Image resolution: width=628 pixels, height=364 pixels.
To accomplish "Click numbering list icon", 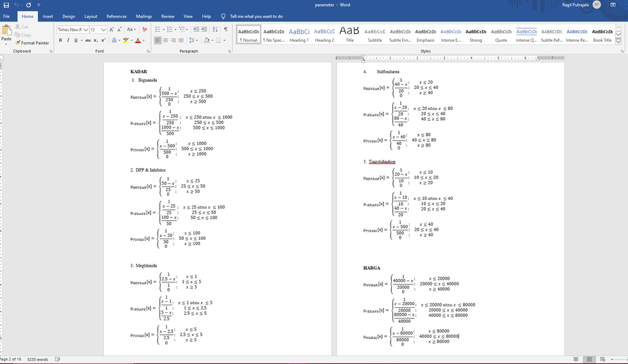I will click(170, 29).
